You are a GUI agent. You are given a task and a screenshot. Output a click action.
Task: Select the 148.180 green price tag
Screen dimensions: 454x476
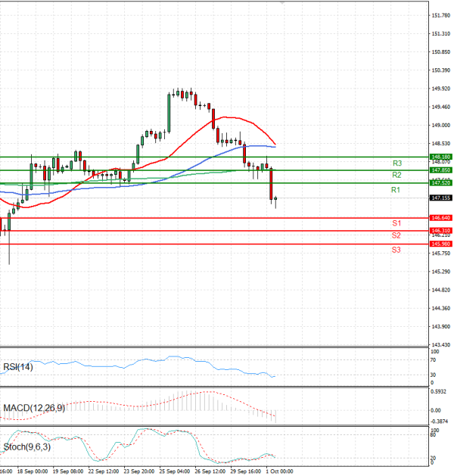pyautogui.click(x=440, y=157)
